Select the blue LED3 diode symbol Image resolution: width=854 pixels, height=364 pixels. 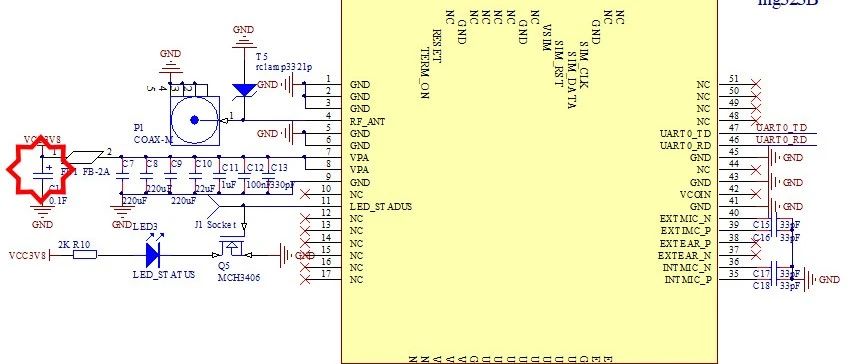(x=153, y=255)
